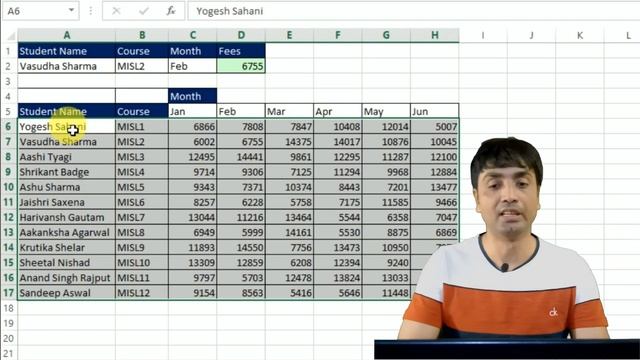The height and width of the screenshot is (360, 640).
Task: Click the MISL10 course cell
Action: (x=142, y=262)
